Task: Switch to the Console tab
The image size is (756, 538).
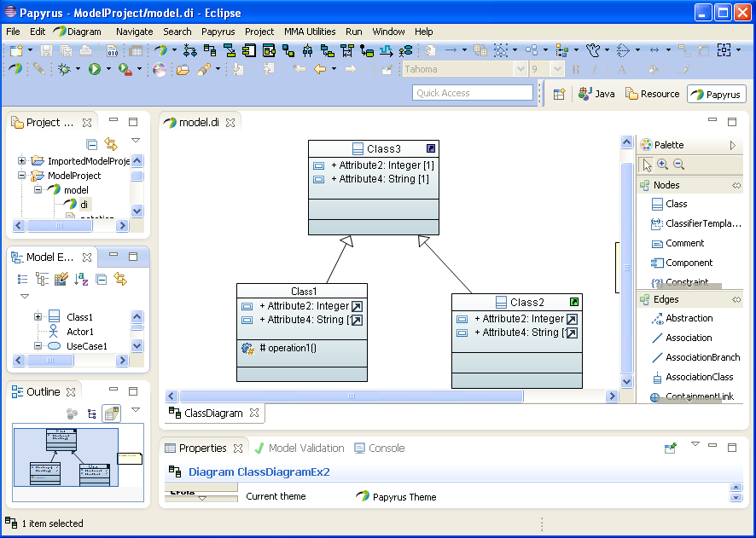Action: click(x=380, y=448)
